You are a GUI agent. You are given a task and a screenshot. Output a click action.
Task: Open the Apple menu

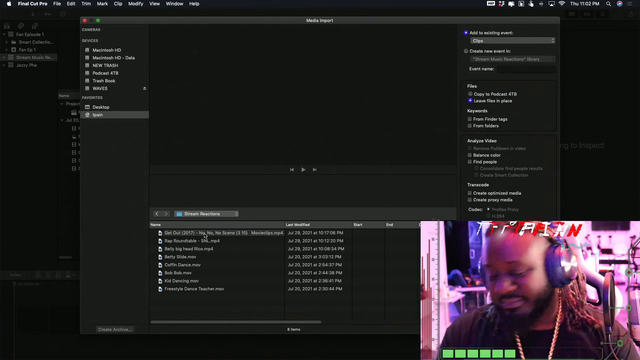pos(9,4)
